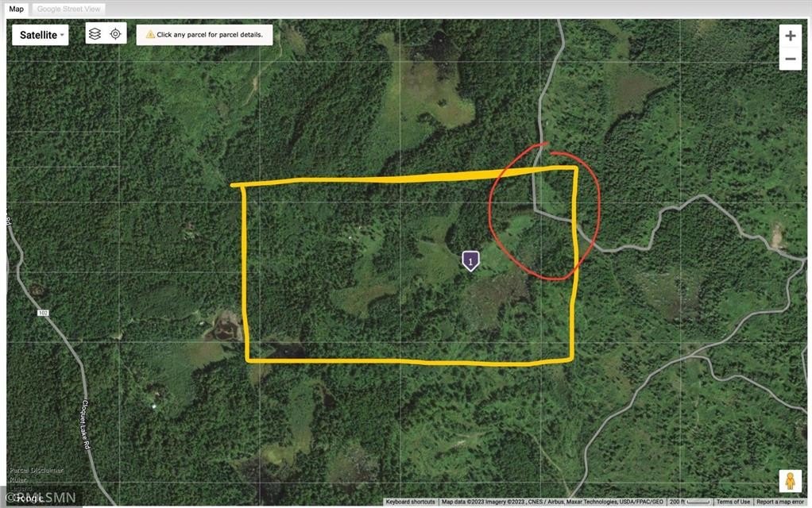Open the Parcel Disclaimer link

(37, 470)
